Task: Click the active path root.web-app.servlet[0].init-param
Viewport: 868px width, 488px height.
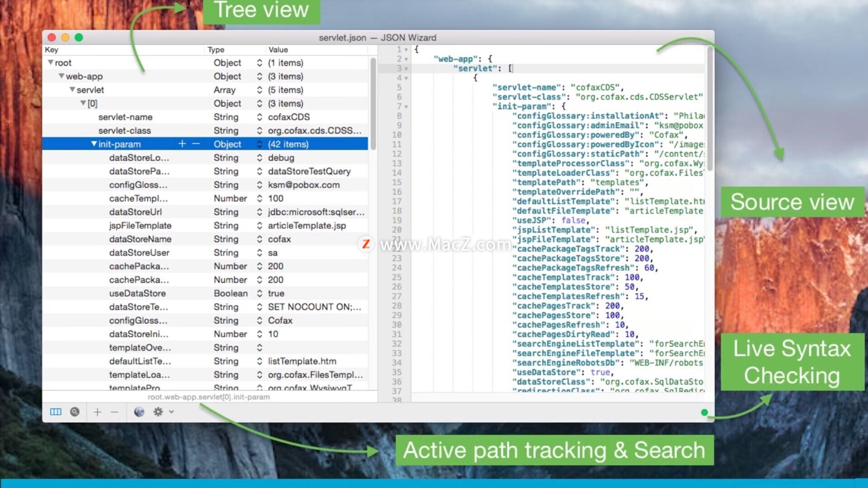Action: (208, 397)
